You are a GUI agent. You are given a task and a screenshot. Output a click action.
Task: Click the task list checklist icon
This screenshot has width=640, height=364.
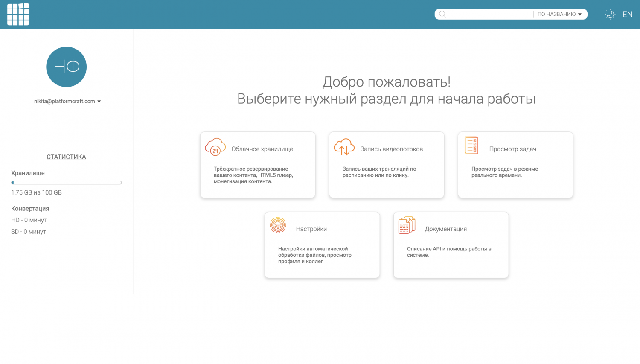pyautogui.click(x=471, y=146)
